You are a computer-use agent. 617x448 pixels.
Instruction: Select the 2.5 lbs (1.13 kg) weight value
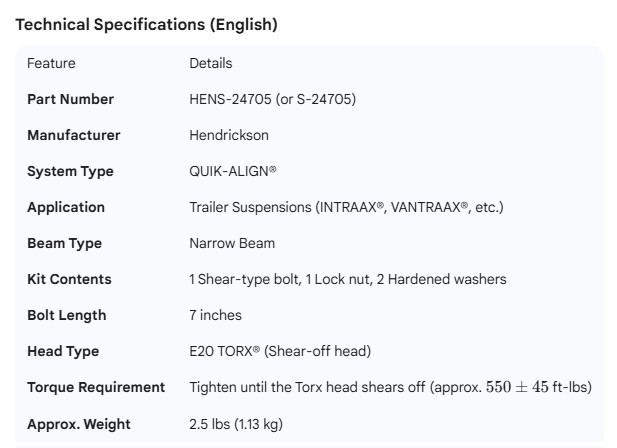[236, 424]
